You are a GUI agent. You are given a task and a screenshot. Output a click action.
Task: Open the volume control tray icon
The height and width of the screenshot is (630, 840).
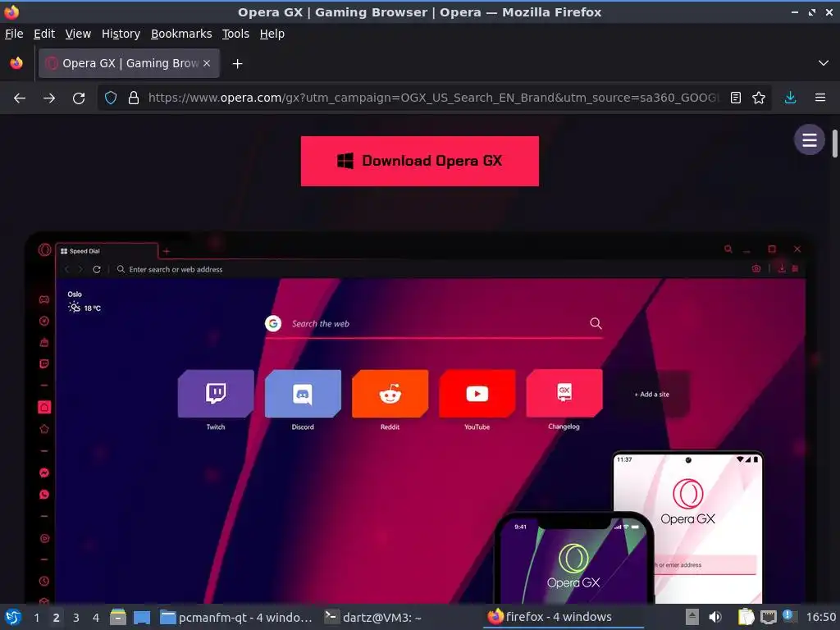[x=715, y=617]
